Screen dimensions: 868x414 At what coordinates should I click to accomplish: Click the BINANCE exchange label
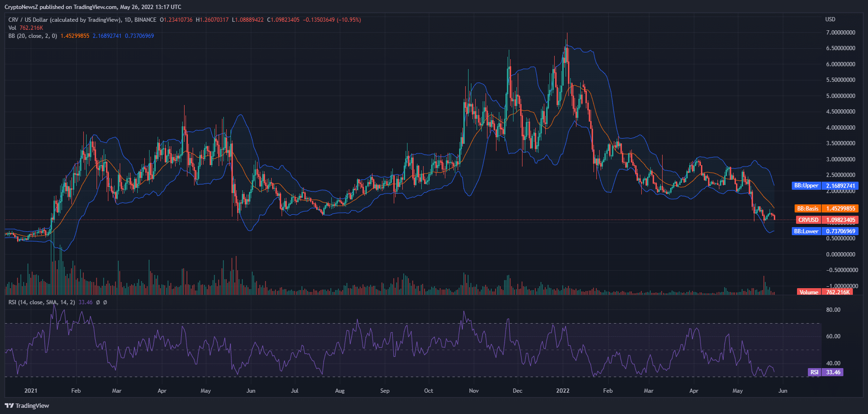click(145, 20)
